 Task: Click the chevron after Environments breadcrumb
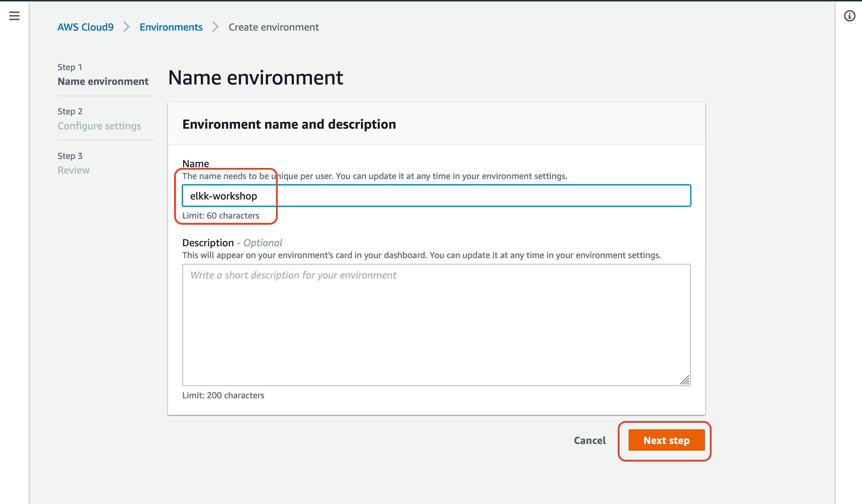point(215,27)
